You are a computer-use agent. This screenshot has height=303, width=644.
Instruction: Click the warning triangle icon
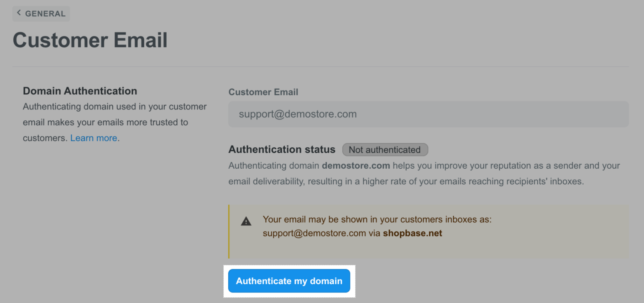pos(246,221)
